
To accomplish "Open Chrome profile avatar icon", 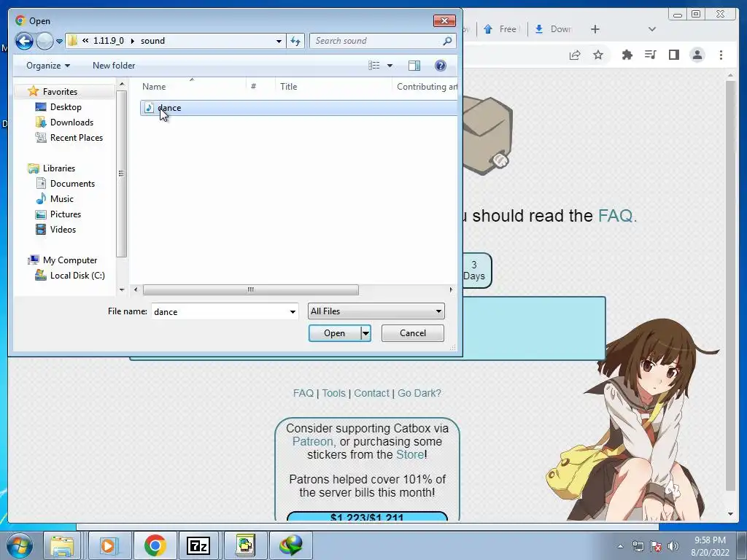I will pos(697,55).
